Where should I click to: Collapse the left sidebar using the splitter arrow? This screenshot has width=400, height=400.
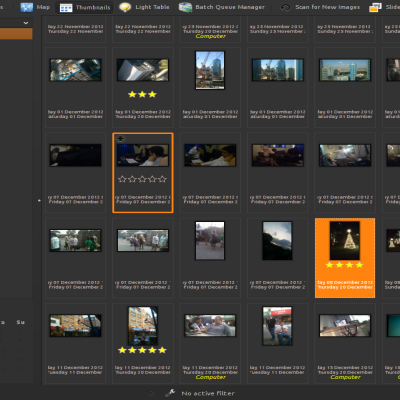pyautogui.click(x=39, y=200)
